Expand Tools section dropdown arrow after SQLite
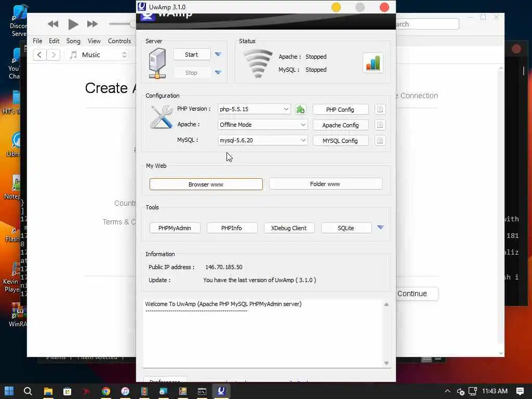The width and height of the screenshot is (532, 399). (380, 228)
